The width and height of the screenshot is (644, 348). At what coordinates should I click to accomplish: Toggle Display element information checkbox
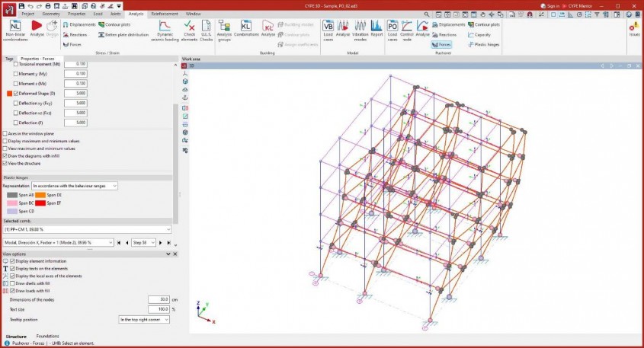tap(12, 261)
